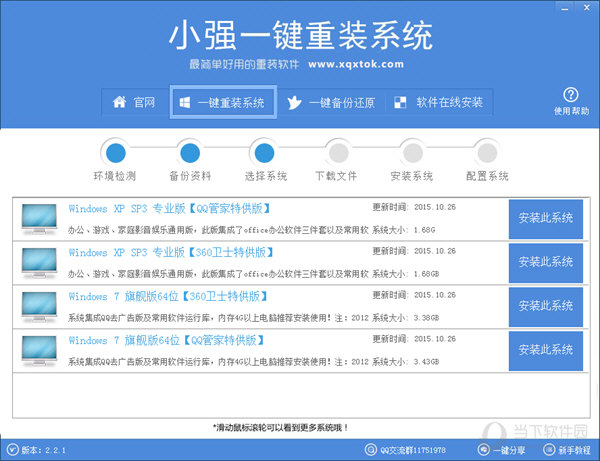This screenshot has height=461, width=600.
Task: Click the www.xqxtok.com website address
Action: click(x=356, y=64)
